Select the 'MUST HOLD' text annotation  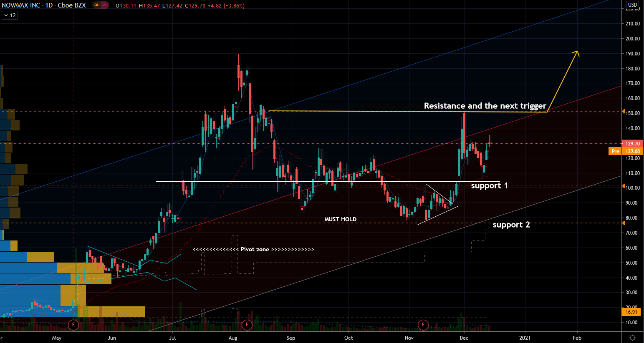(x=341, y=219)
